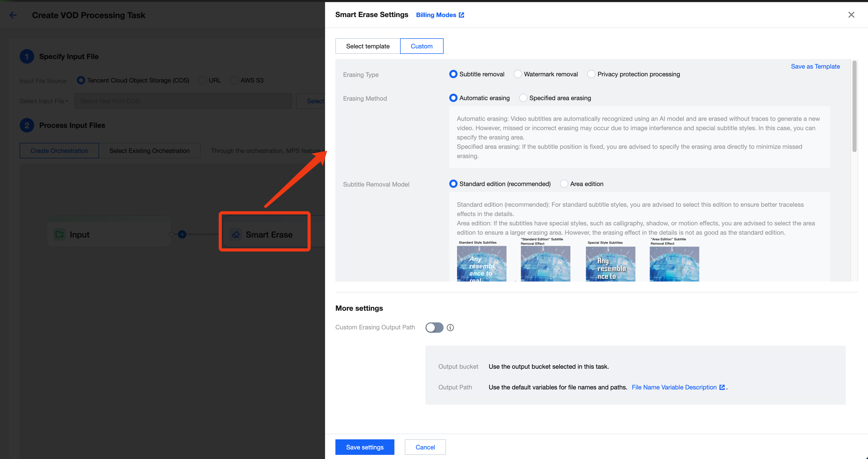
Task: Click the Standard Style Subtitles thumbnail
Action: pyautogui.click(x=482, y=264)
